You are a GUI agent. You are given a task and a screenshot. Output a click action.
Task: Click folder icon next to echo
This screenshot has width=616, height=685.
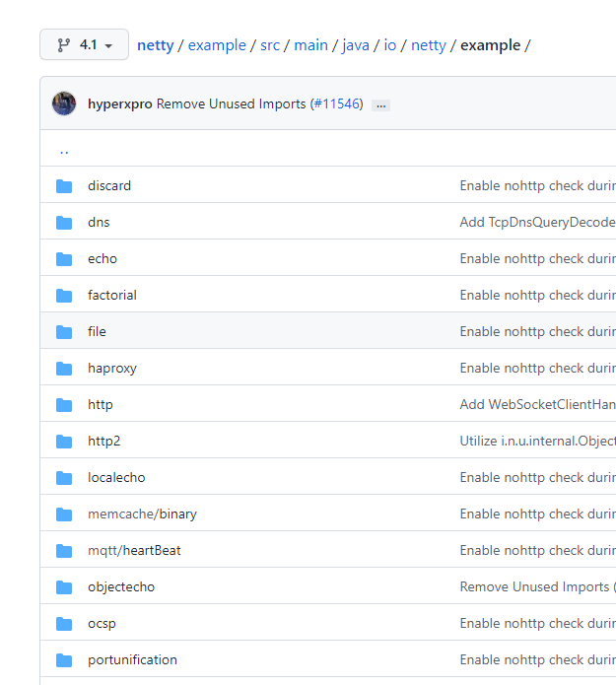(64, 259)
